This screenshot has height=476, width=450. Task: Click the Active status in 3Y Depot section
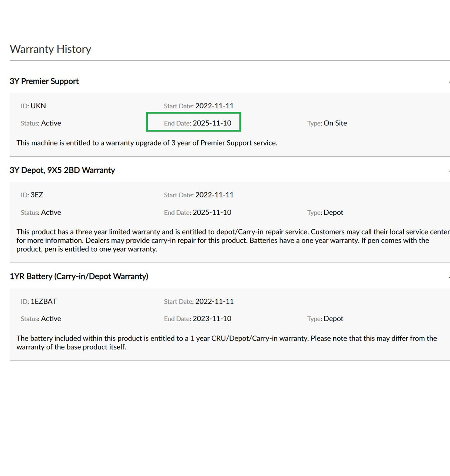click(51, 213)
